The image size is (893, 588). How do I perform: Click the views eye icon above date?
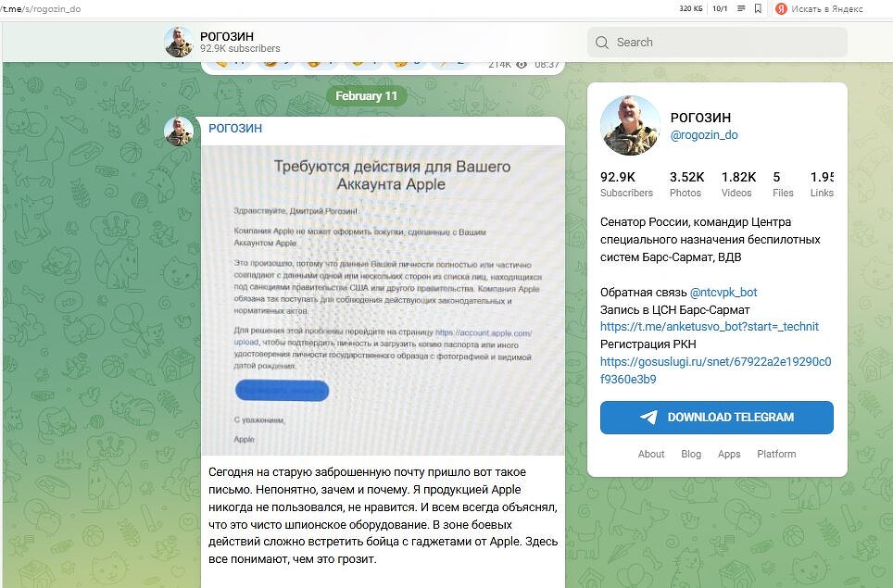click(522, 64)
